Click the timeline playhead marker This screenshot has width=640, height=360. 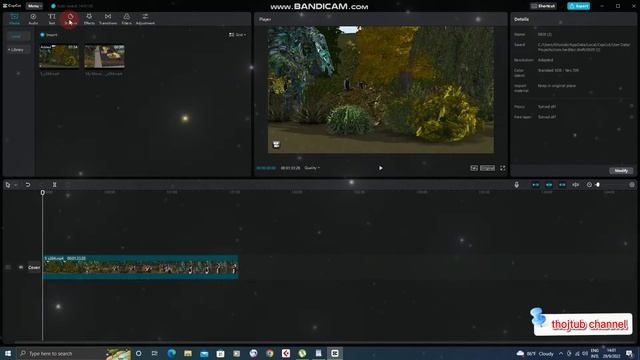[42, 193]
